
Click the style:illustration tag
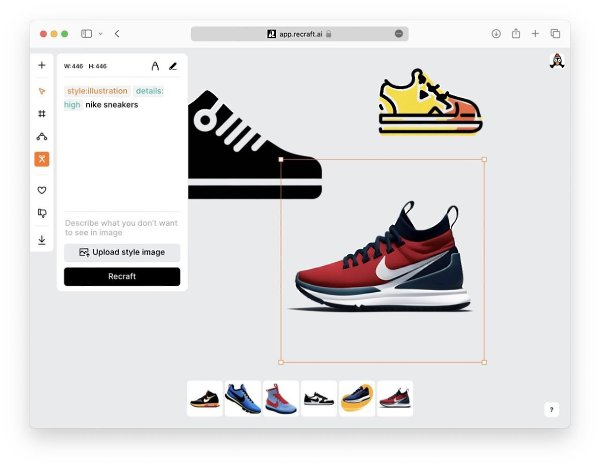coord(97,91)
